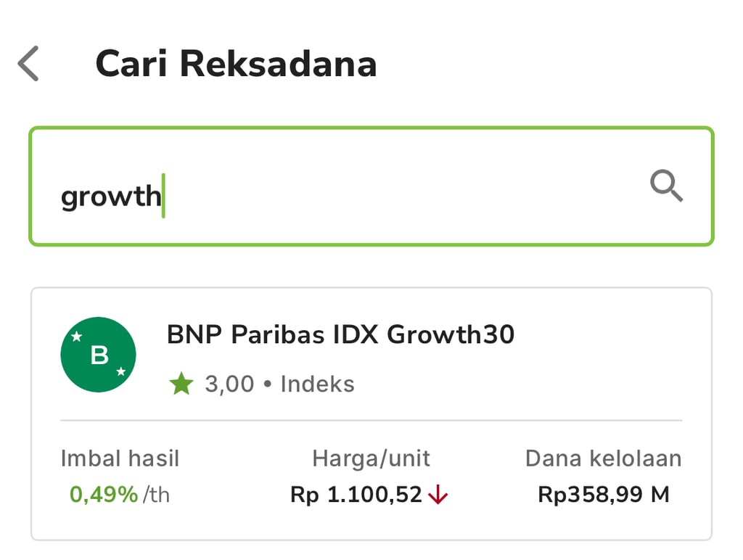Screen dimensions: 743x560
Task: Tap the Cari Reksadana page title
Action: [237, 63]
